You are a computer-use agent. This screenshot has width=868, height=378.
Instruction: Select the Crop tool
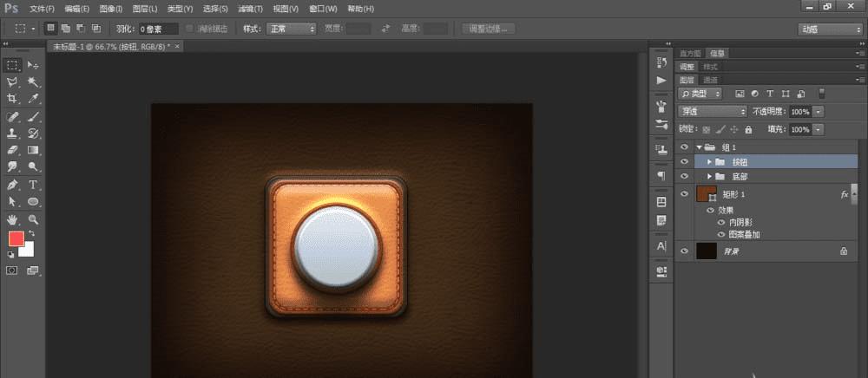12,98
